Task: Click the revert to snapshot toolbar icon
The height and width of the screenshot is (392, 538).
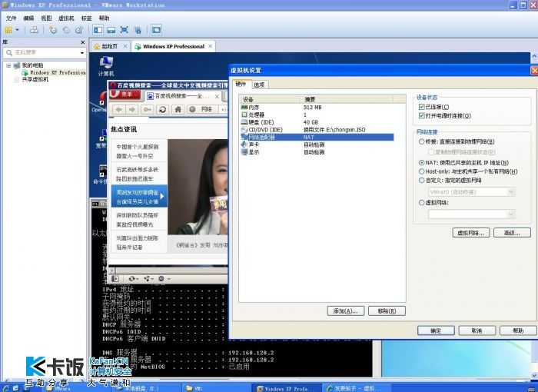Action: [66, 30]
